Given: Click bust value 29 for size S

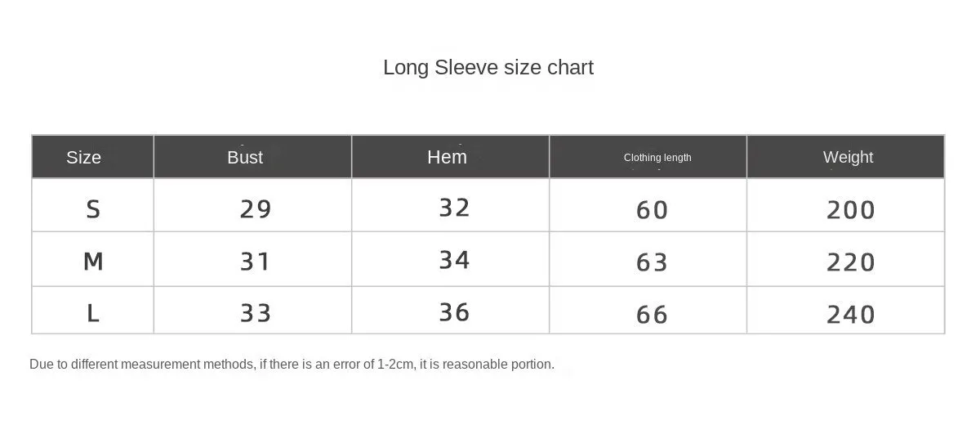Looking at the screenshot, I should 256,209.
